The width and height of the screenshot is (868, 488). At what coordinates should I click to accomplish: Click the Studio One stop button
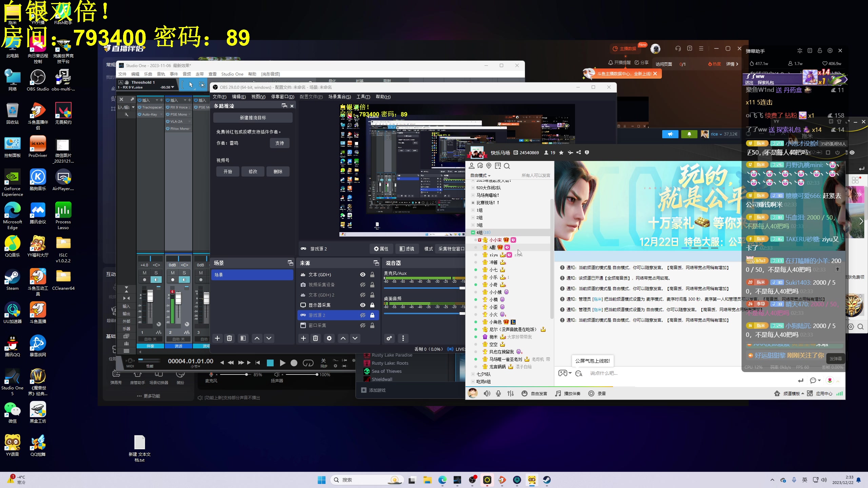coord(270,363)
